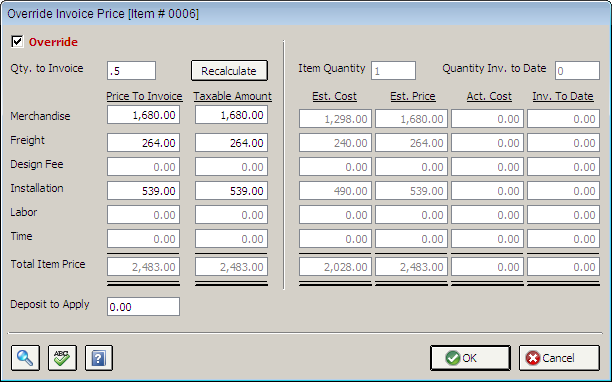Image resolution: width=612 pixels, height=382 pixels.
Task: Click total Est. Cost value 2,028.00
Action: (335, 267)
